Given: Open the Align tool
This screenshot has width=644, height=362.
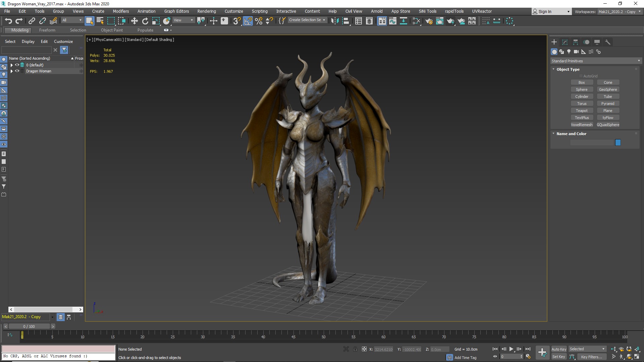Looking at the screenshot, I should [x=345, y=21].
